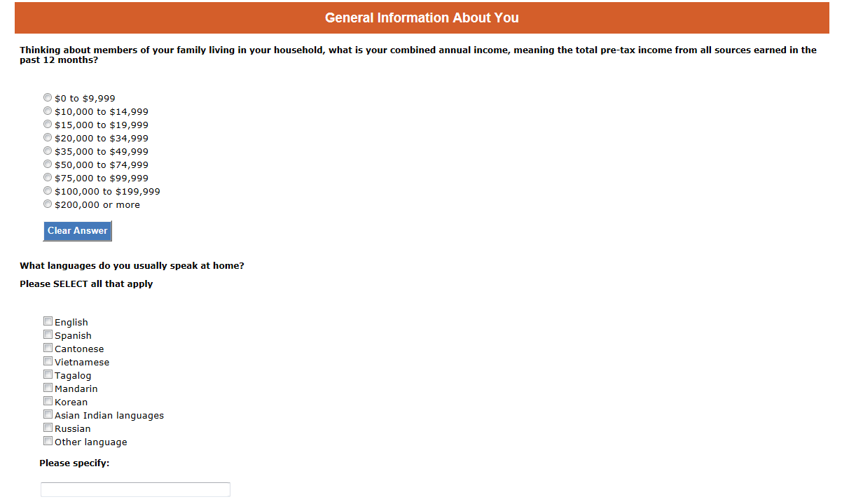The image size is (856, 504).
Task: Click the Clear Answer button
Action: 77,231
